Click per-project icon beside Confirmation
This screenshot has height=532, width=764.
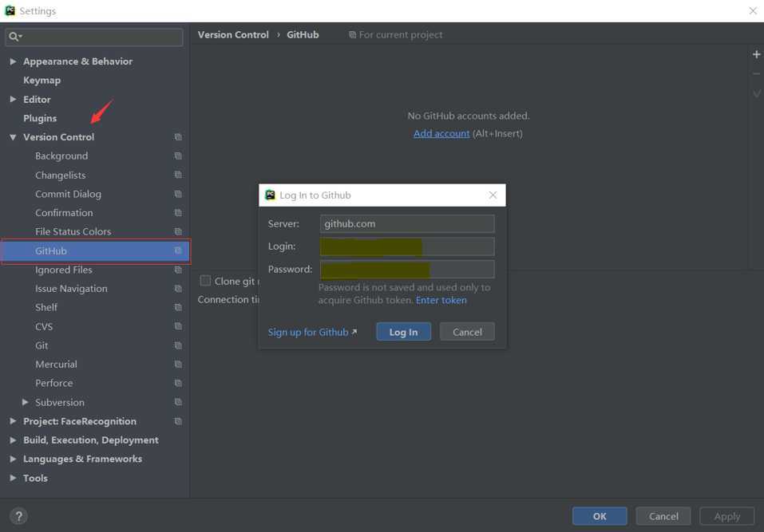[x=178, y=213]
